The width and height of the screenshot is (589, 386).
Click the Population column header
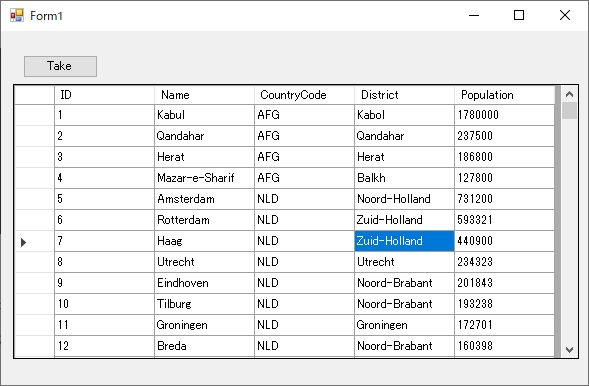(x=504, y=95)
